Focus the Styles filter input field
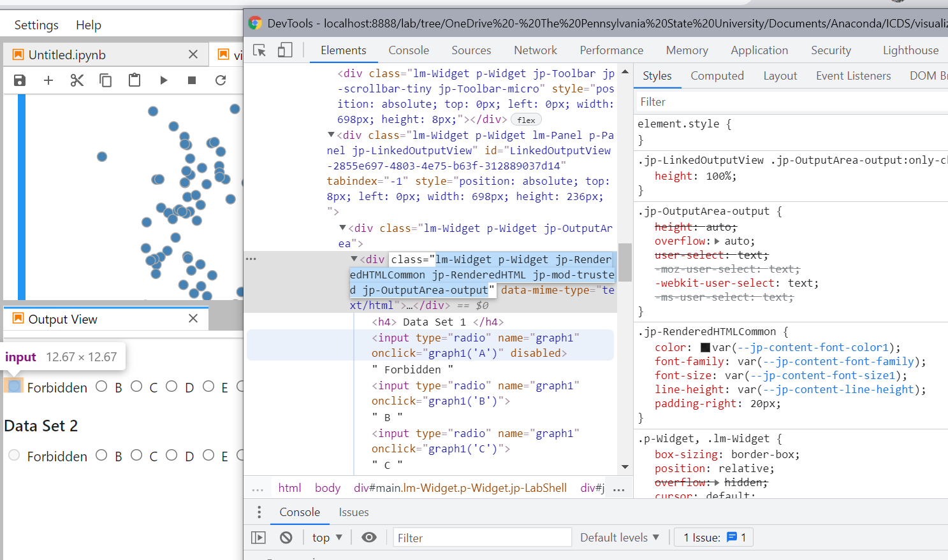This screenshot has width=948, height=560. pyautogui.click(x=792, y=102)
